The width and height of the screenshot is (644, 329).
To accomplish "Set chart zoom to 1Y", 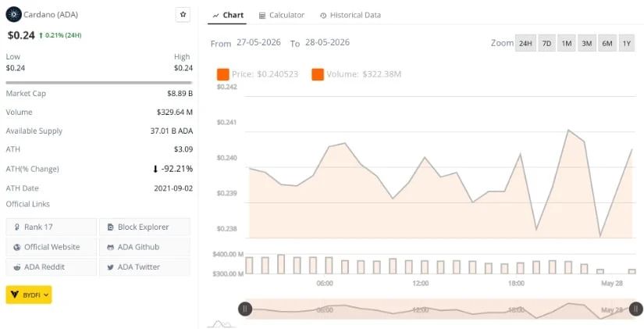I will click(x=626, y=43).
